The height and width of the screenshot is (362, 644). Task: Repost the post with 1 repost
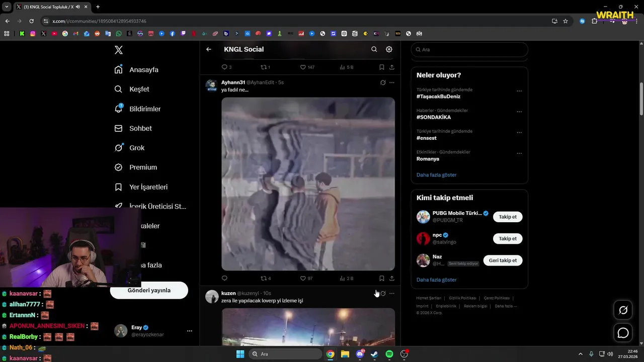265,67
